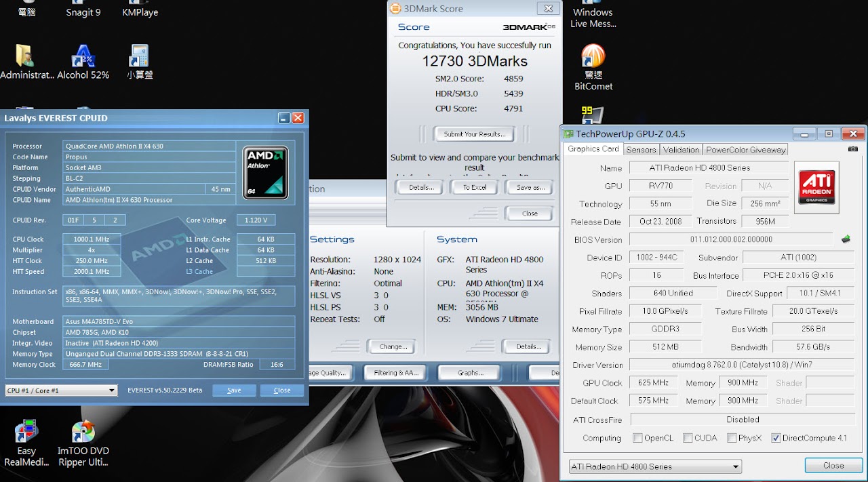
Task: Click the Resolution 1280 x 1024 setting text
Action: pyautogui.click(x=397, y=260)
